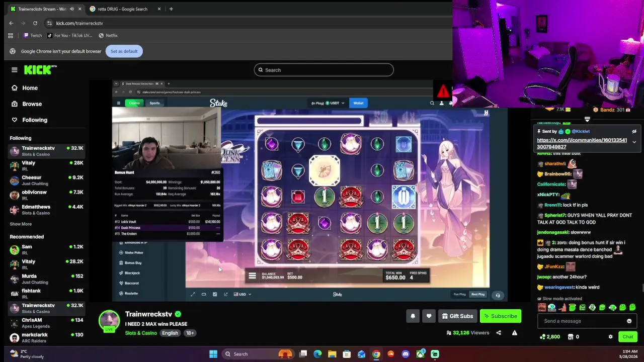Unpin the pinned chat message
Screen dimensions: 644x362
634,132
